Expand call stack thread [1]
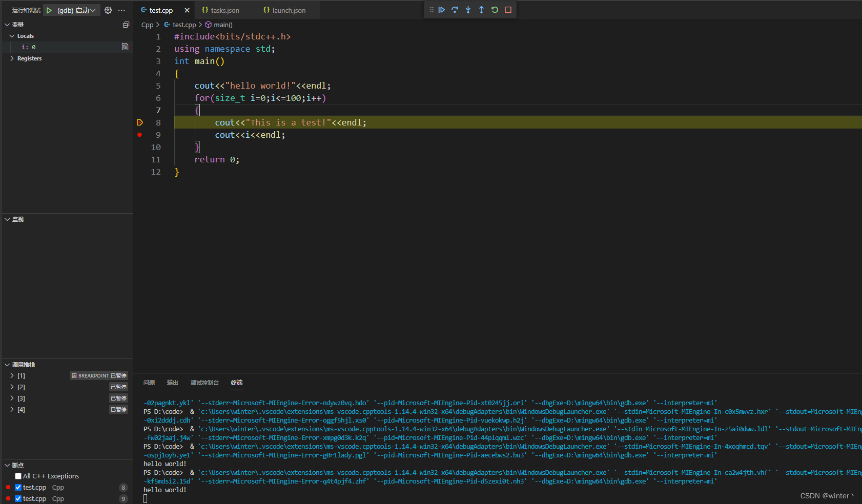The width and height of the screenshot is (862, 504). click(12, 375)
